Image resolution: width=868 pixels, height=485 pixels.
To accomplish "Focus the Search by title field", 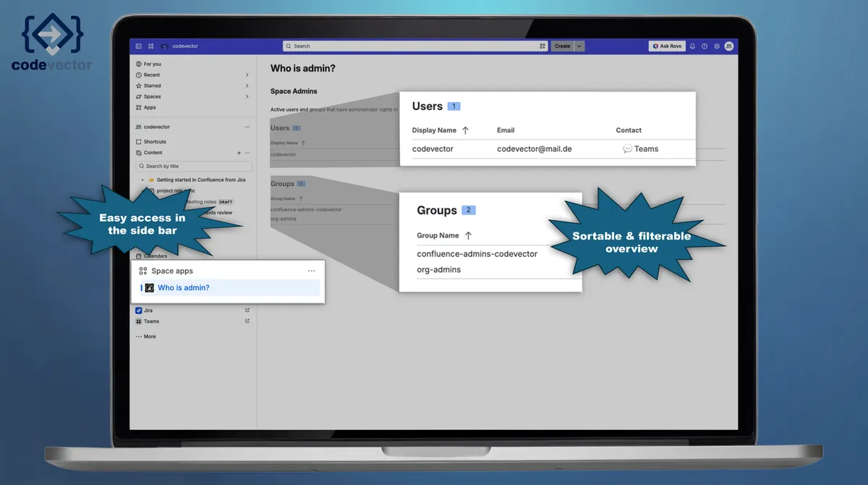I will 193,166.
